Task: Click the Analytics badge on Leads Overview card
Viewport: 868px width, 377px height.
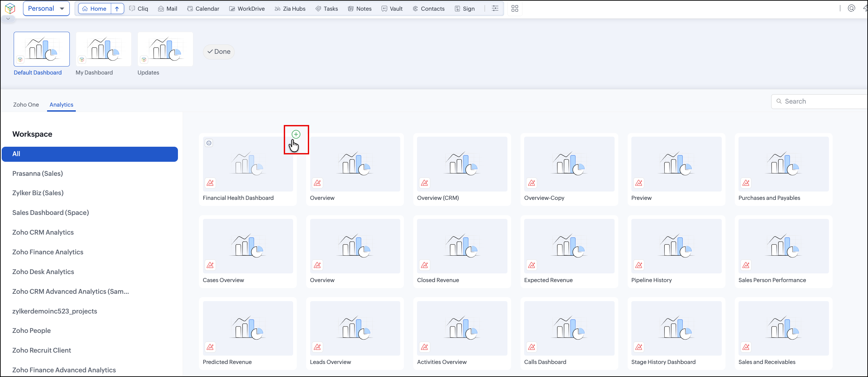Action: click(317, 347)
